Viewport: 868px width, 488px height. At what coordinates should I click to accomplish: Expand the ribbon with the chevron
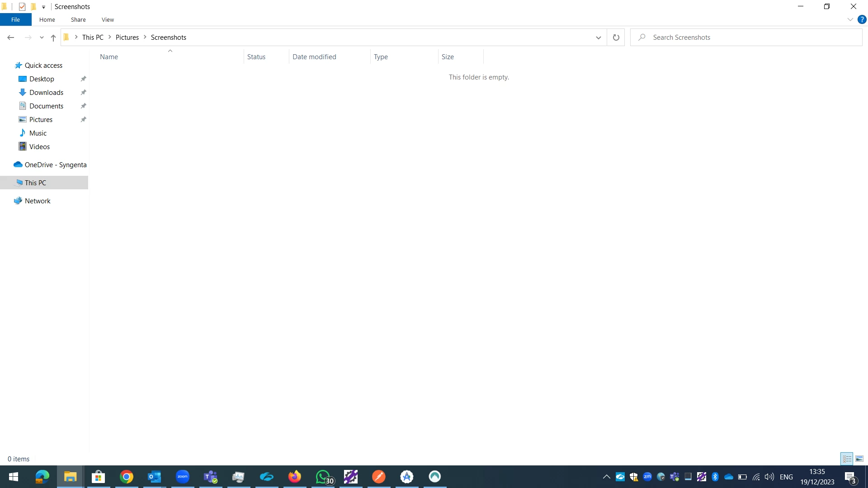coord(850,19)
